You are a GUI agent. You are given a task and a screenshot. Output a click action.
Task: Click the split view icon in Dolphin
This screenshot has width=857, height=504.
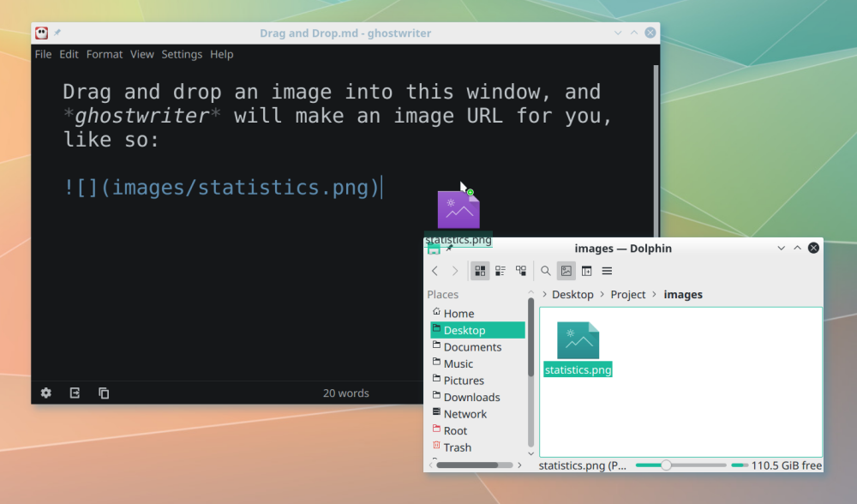click(586, 271)
